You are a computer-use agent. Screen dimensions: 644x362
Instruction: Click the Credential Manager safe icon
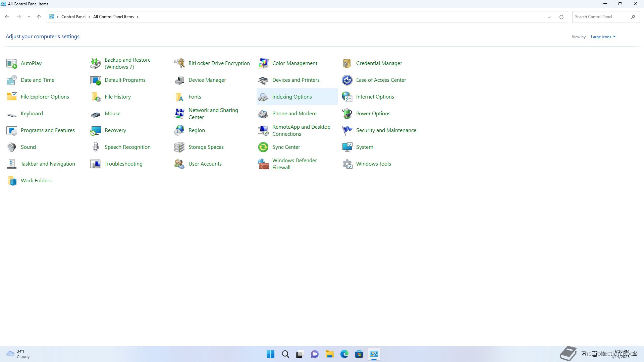(347, 63)
